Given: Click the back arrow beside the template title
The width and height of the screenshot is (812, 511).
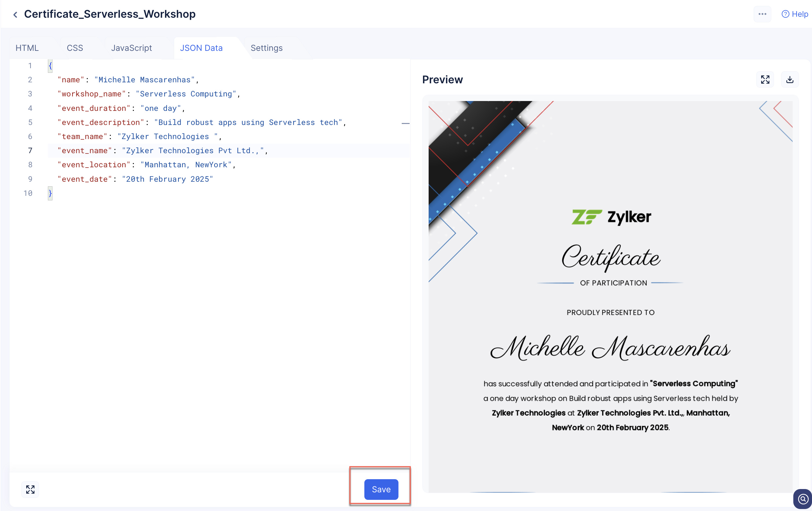Looking at the screenshot, I should pyautogui.click(x=15, y=14).
